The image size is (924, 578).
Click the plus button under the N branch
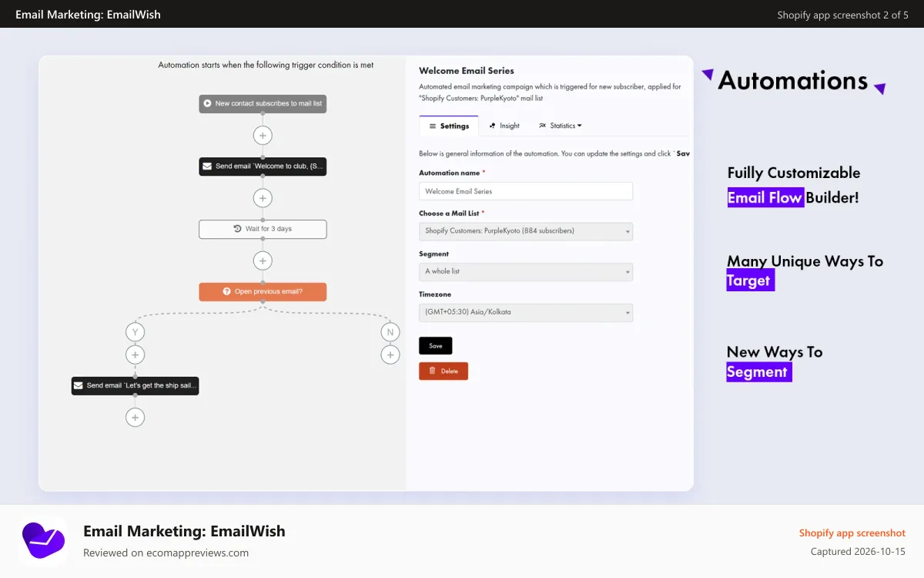tap(390, 355)
